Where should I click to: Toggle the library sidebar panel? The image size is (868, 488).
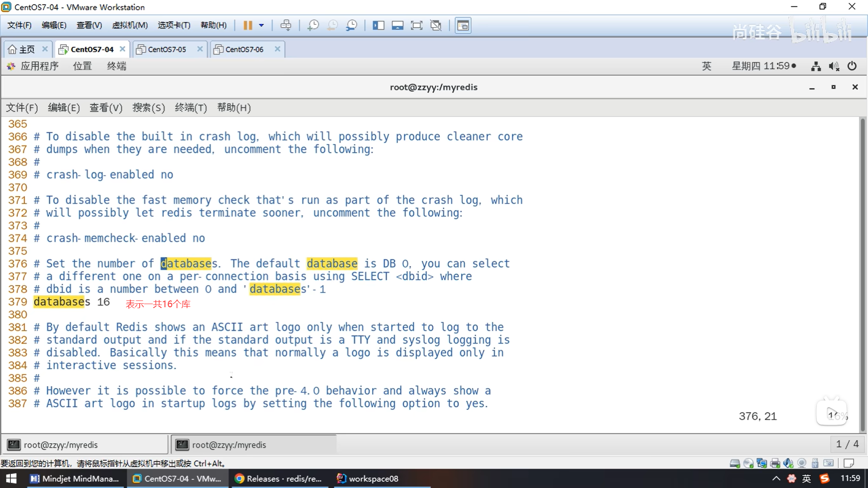378,25
